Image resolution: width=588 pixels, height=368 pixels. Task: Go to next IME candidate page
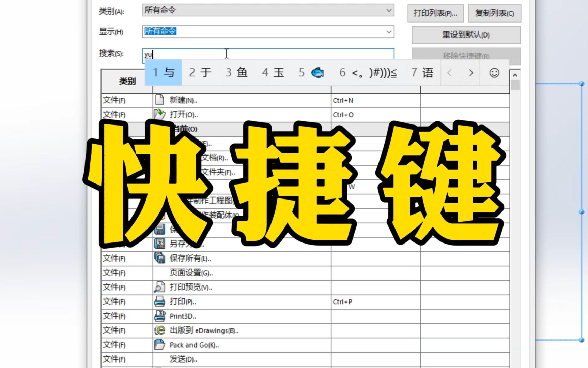[x=471, y=73]
